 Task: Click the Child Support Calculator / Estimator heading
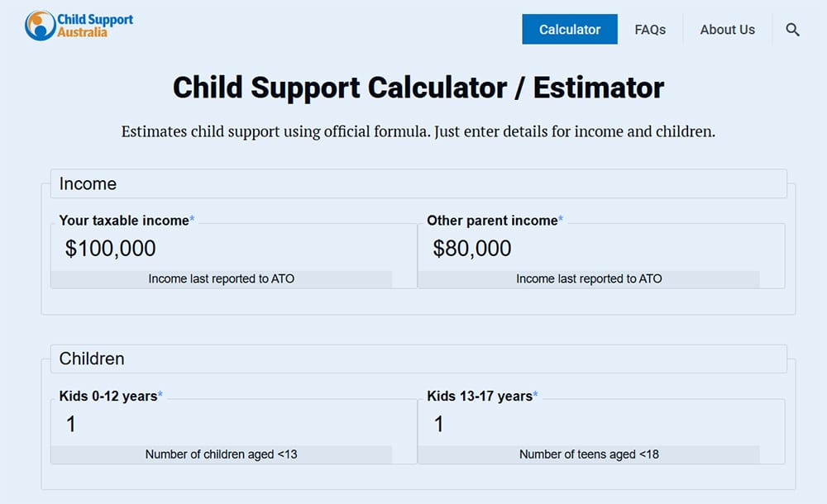418,87
